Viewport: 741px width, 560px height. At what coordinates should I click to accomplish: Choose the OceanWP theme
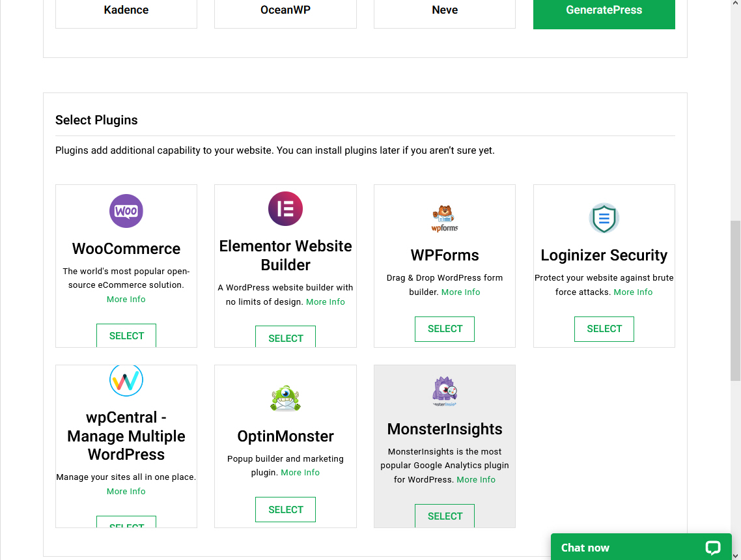285,13
